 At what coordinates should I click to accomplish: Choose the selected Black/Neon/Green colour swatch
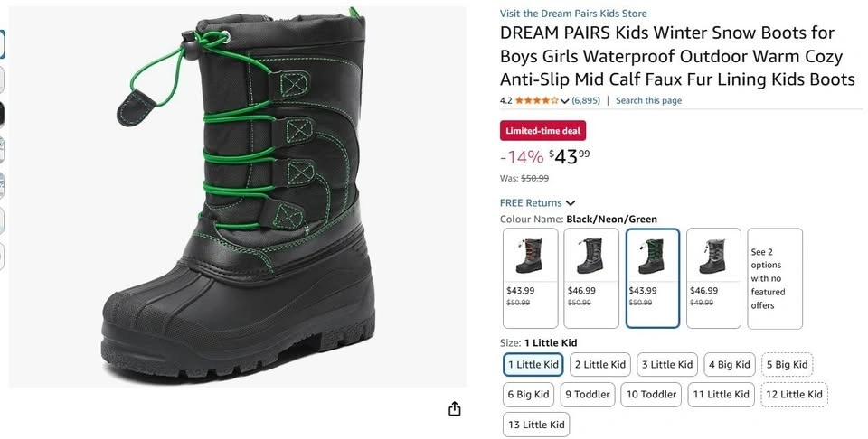[652, 277]
